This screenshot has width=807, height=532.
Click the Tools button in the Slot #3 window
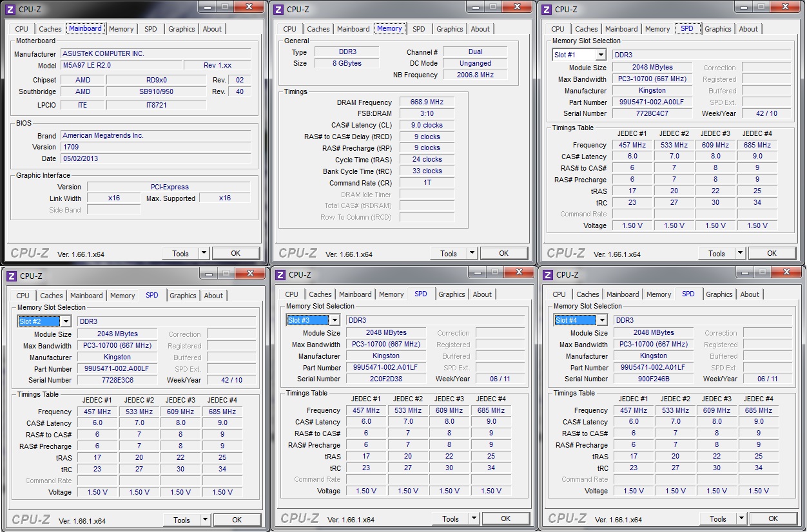click(451, 518)
